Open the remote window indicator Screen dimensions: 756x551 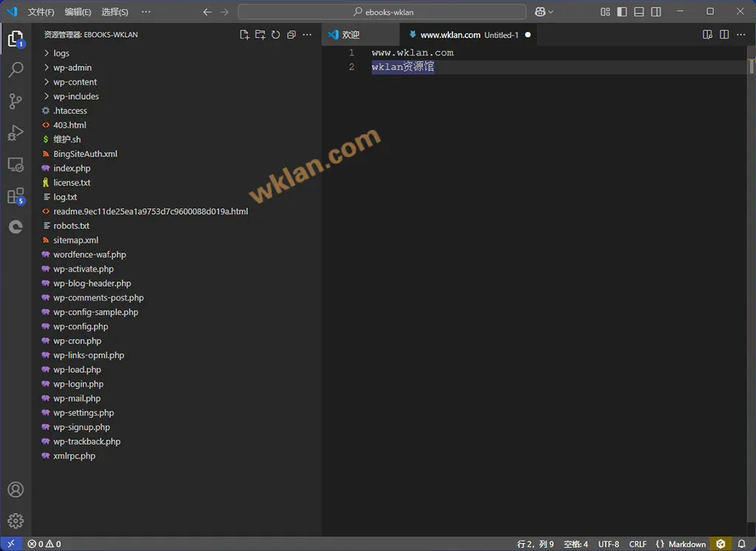pyautogui.click(x=10, y=544)
